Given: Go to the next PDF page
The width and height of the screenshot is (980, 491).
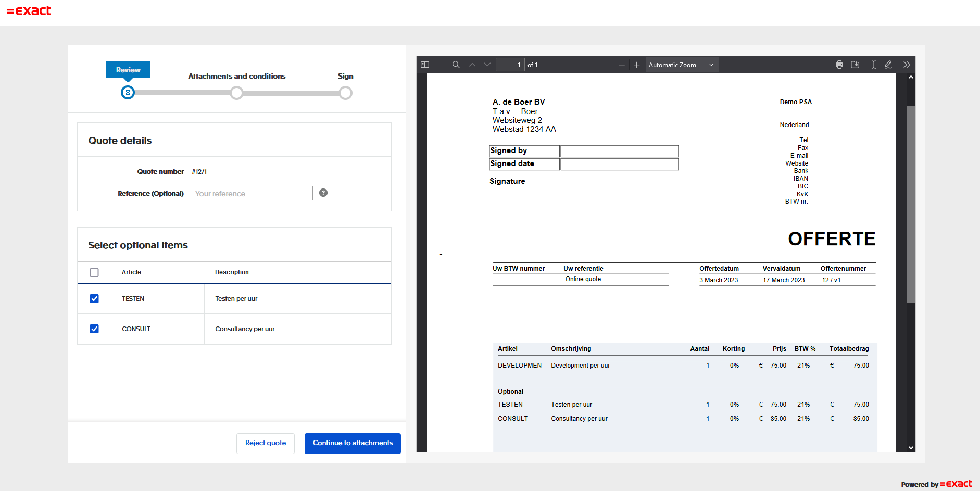Looking at the screenshot, I should 487,65.
